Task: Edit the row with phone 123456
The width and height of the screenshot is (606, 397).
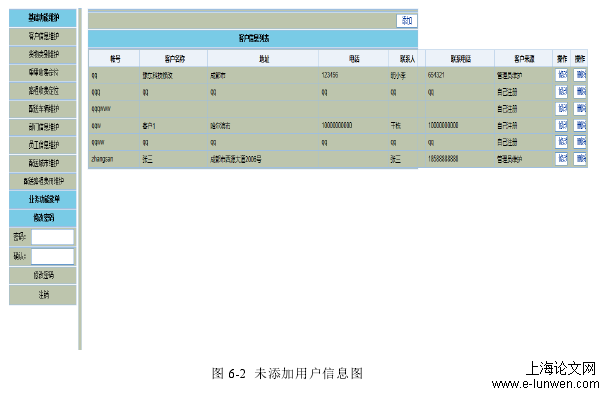Action: pos(562,75)
